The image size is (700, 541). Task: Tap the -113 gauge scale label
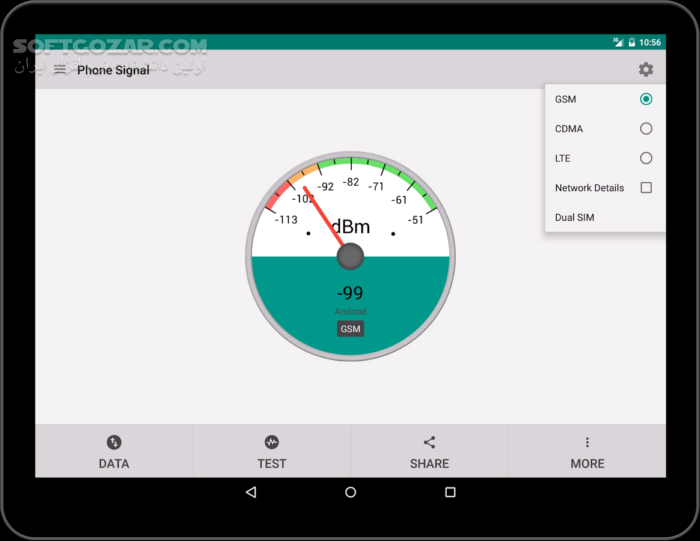point(286,220)
